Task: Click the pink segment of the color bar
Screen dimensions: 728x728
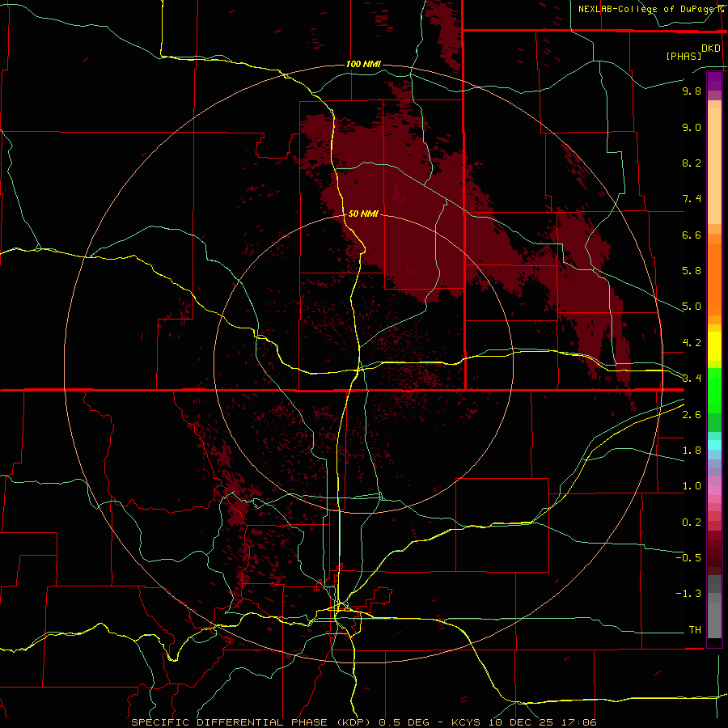Action: pyautogui.click(x=714, y=490)
